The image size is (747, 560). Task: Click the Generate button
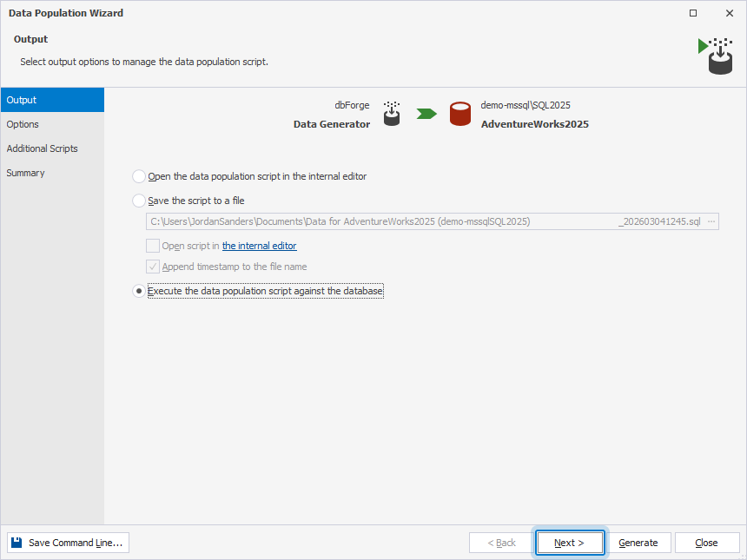638,543
